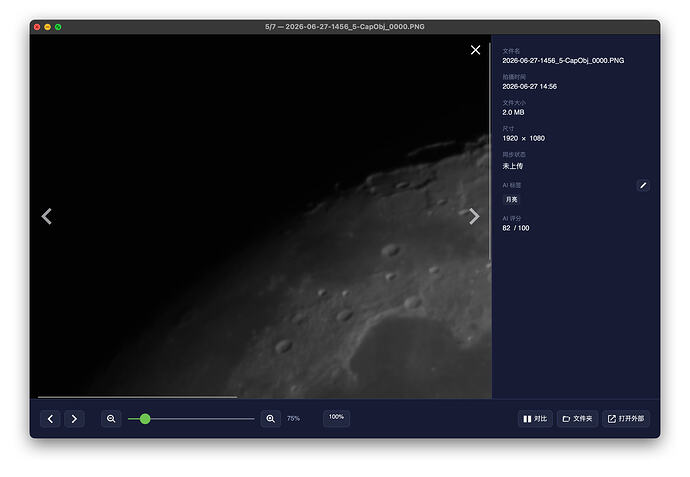Close the image viewer with the X icon
The width and height of the screenshot is (690, 477).
point(475,50)
